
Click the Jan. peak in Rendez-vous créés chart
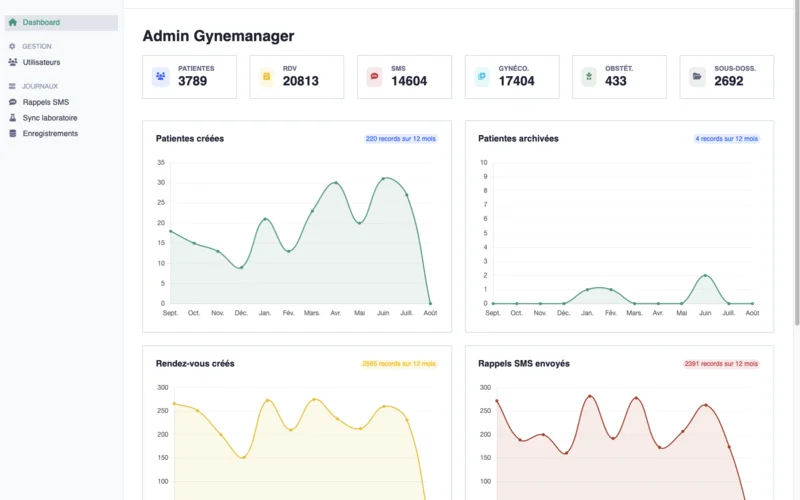(268, 401)
